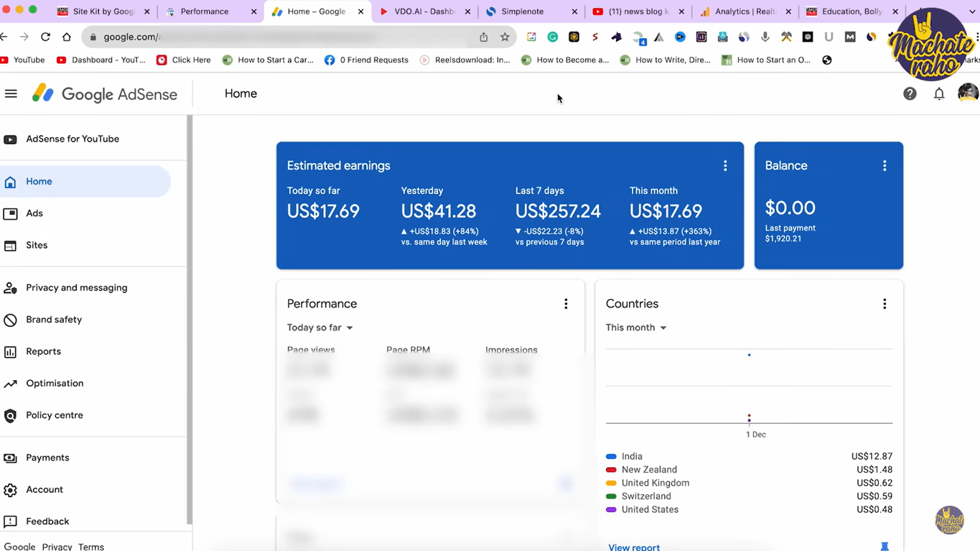The width and height of the screenshot is (980, 551).
Task: Click United States country row
Action: point(749,509)
